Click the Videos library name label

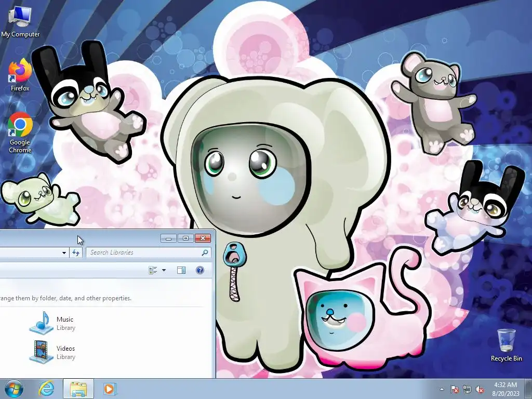point(65,349)
